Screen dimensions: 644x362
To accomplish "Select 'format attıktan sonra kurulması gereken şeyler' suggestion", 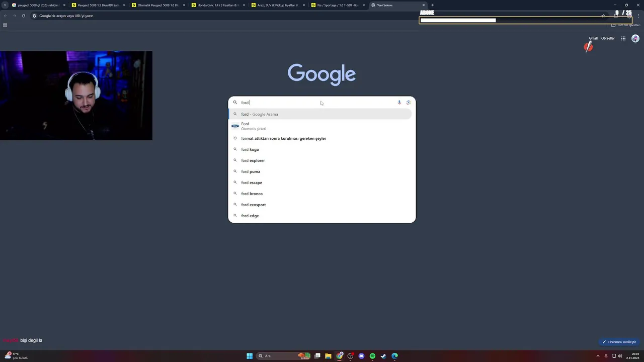I will tap(320, 138).
